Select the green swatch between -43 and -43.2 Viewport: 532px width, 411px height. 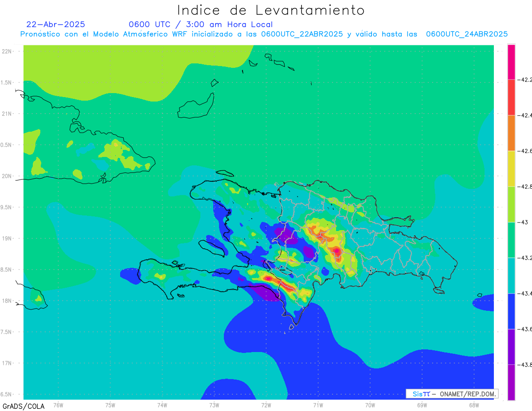[511, 240]
